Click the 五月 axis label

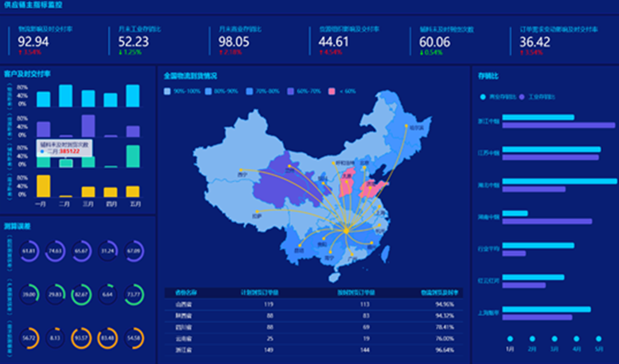pyautogui.click(x=135, y=204)
